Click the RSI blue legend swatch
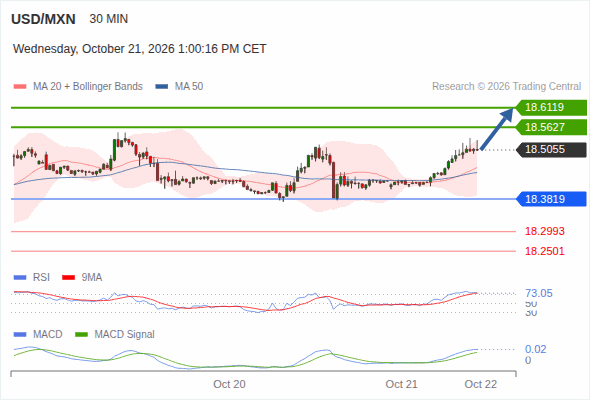This screenshot has height=400, width=590. 20,278
